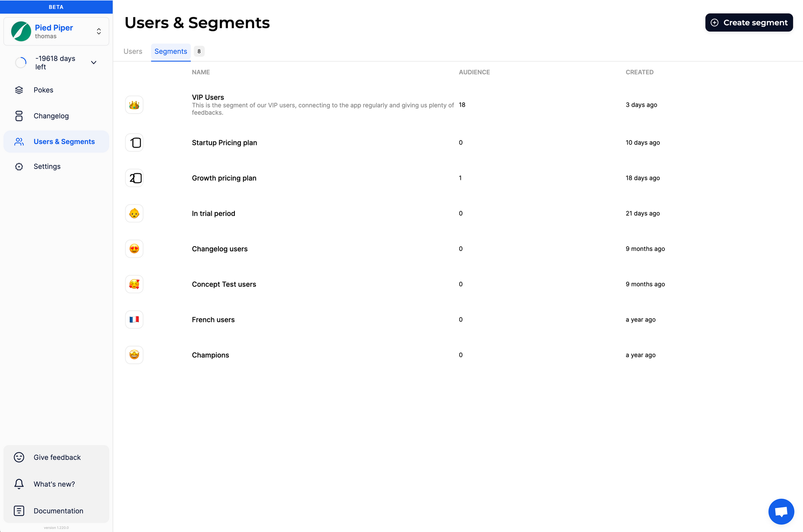Image resolution: width=803 pixels, height=532 pixels.
Task: Click the French flag segment icon
Action: 134,320
